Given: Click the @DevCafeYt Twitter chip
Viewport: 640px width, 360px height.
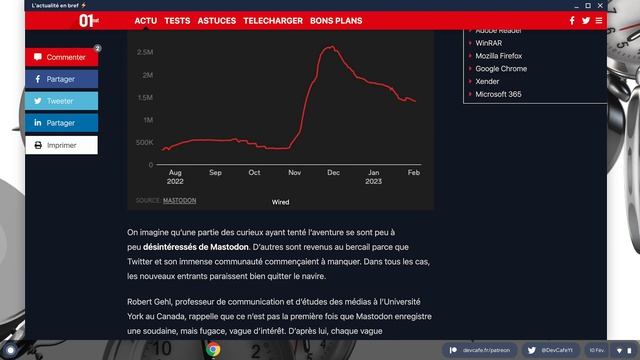Looking at the screenshot, I should (551, 350).
